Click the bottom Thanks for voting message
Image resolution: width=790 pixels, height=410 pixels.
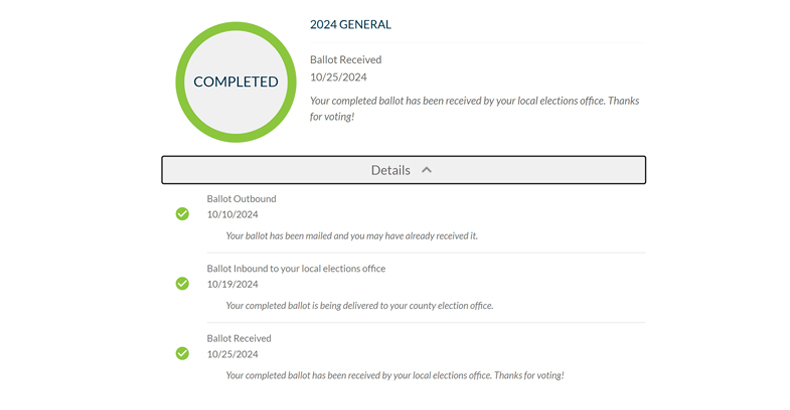[395, 375]
